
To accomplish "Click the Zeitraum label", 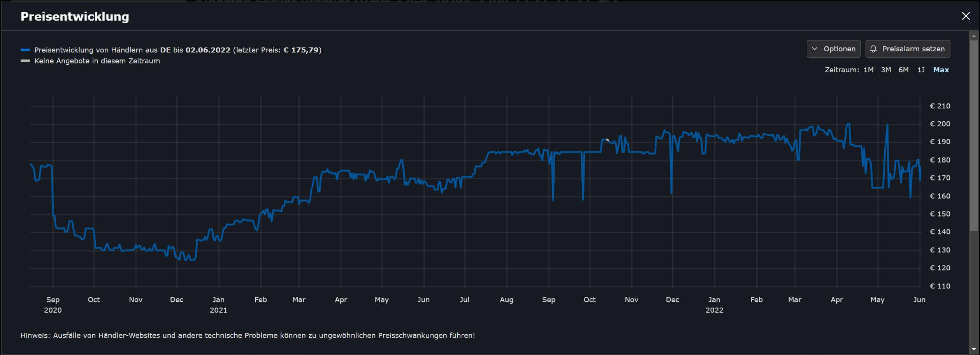I will (x=842, y=70).
